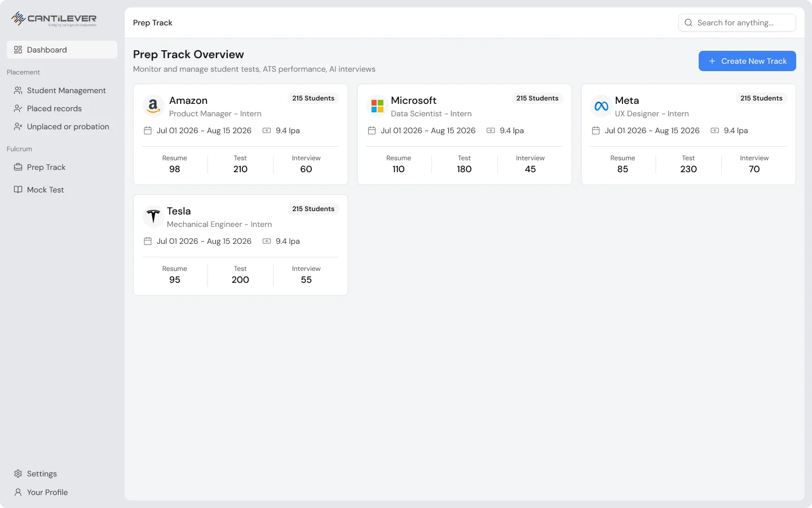Click the salary icon on Tesla card
812x508 pixels.
[x=267, y=241]
